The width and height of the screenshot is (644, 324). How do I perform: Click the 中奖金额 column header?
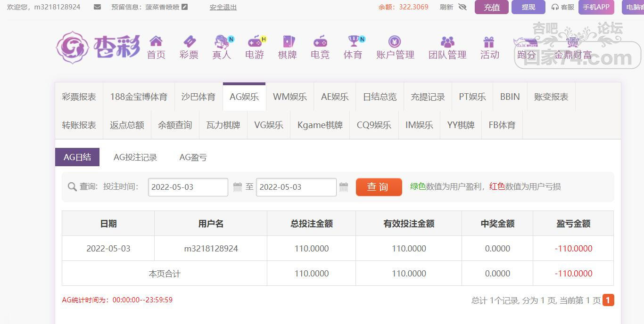(x=497, y=224)
